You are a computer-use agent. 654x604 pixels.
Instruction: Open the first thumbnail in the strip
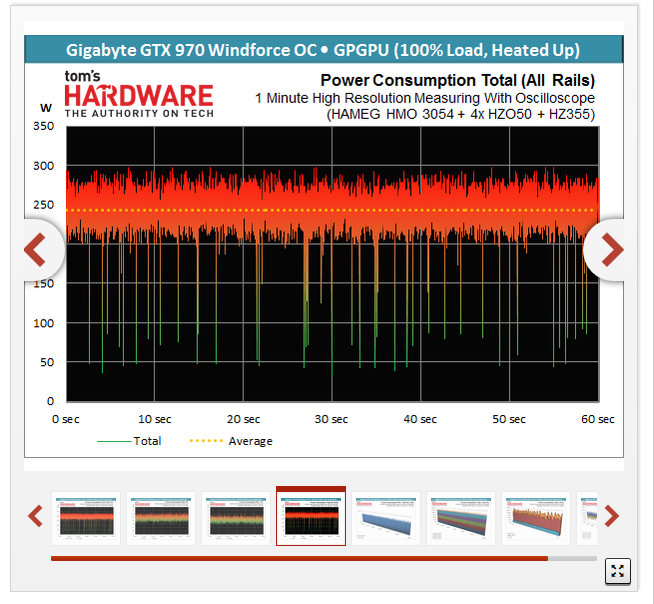[x=86, y=518]
